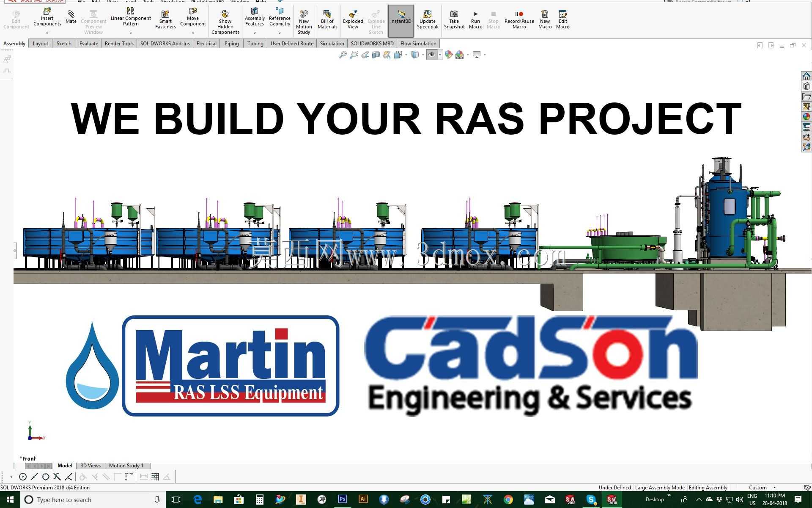The height and width of the screenshot is (508, 812).
Task: Click Edit Appearance color ball icon
Action: click(x=448, y=55)
